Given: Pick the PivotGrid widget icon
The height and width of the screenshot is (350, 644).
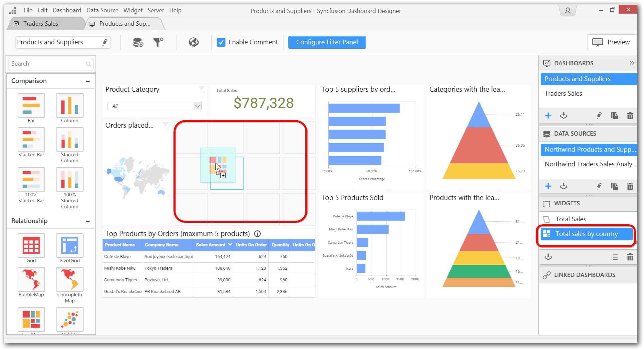Looking at the screenshot, I should (70, 245).
